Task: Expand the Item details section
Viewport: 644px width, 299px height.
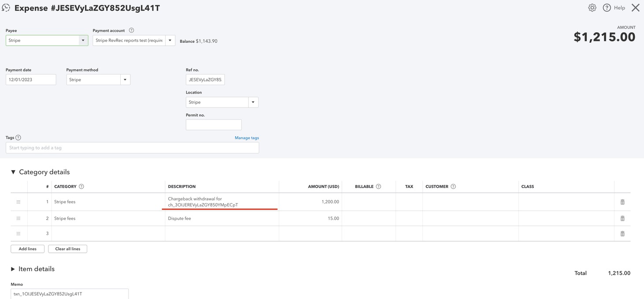Action: point(13,269)
